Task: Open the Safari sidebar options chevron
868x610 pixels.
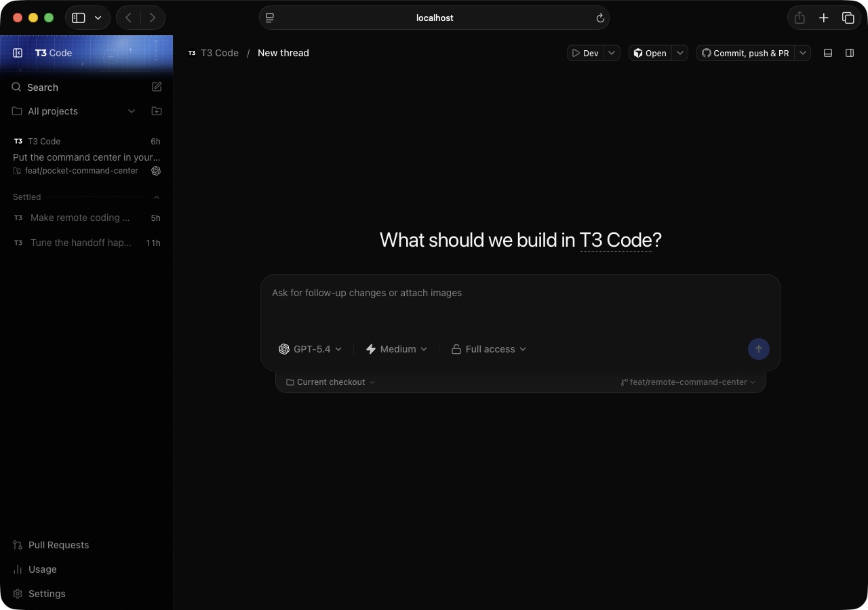Action: point(98,18)
